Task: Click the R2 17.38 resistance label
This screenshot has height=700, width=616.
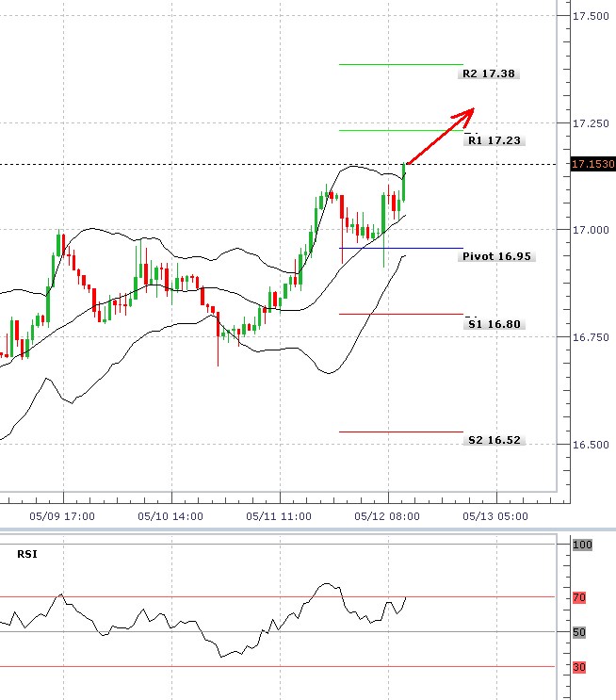Action: [x=488, y=73]
